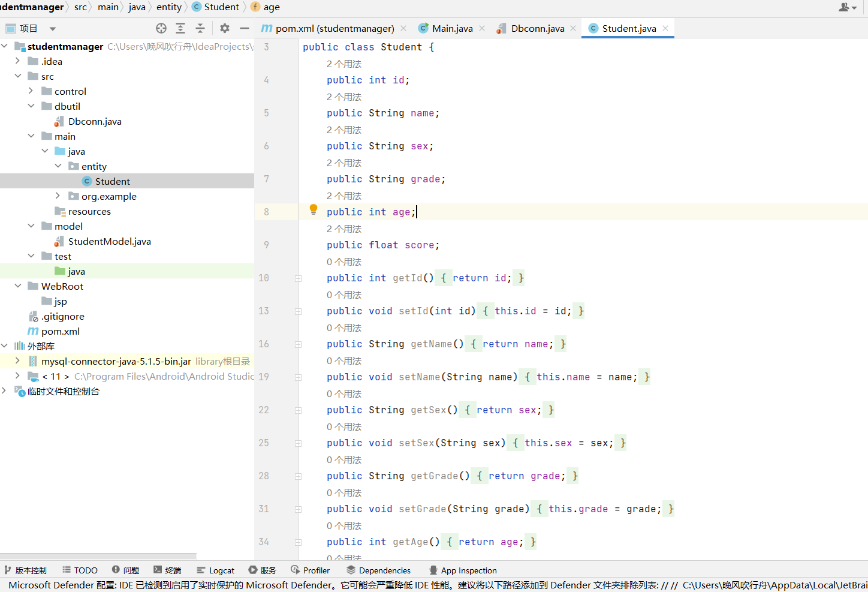Expand the .idea folder

18,61
